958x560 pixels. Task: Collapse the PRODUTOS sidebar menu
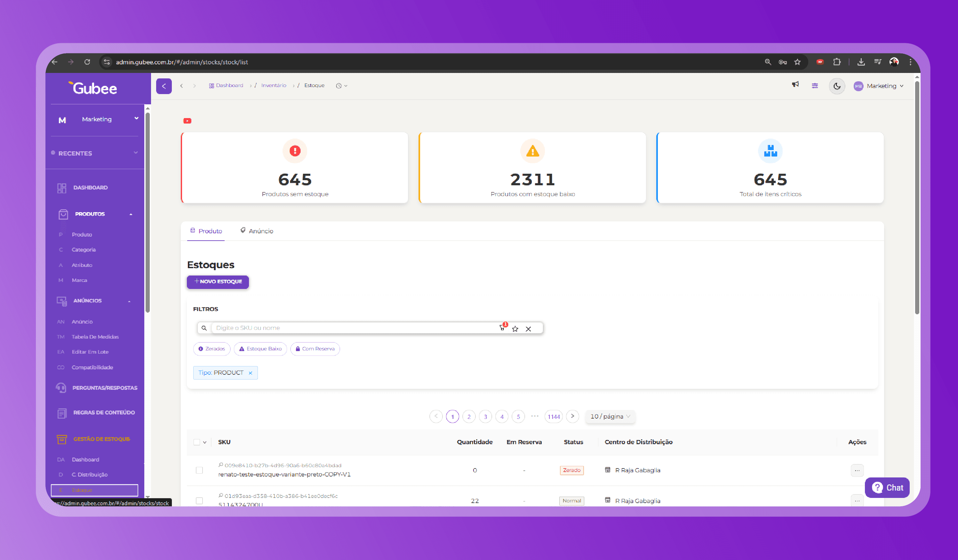click(x=131, y=214)
